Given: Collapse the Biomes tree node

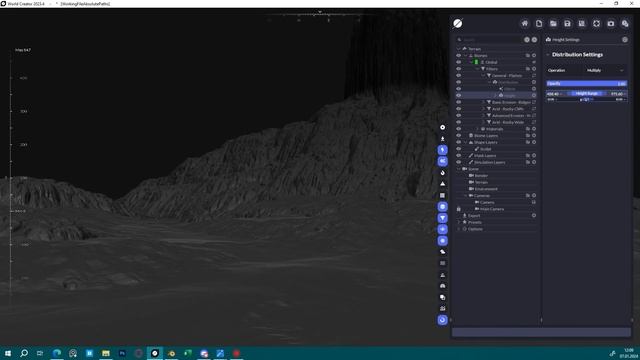Looking at the screenshot, I should pyautogui.click(x=465, y=56).
